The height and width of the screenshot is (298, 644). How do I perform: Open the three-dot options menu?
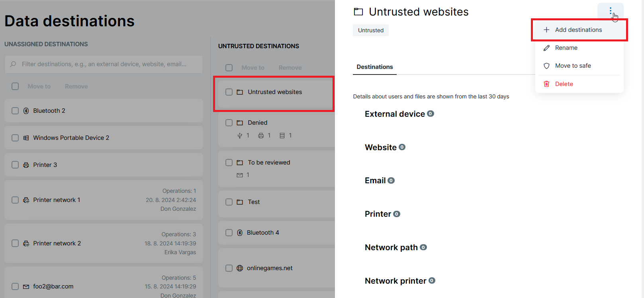[610, 12]
